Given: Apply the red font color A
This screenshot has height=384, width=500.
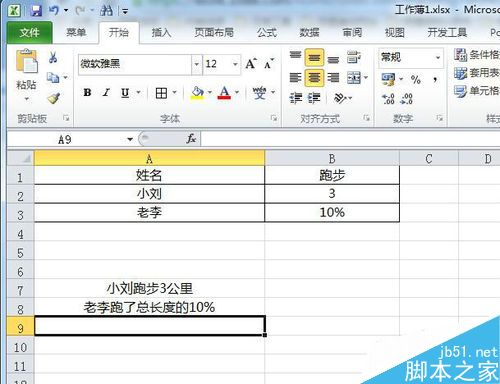Looking at the screenshot, I should (224, 93).
